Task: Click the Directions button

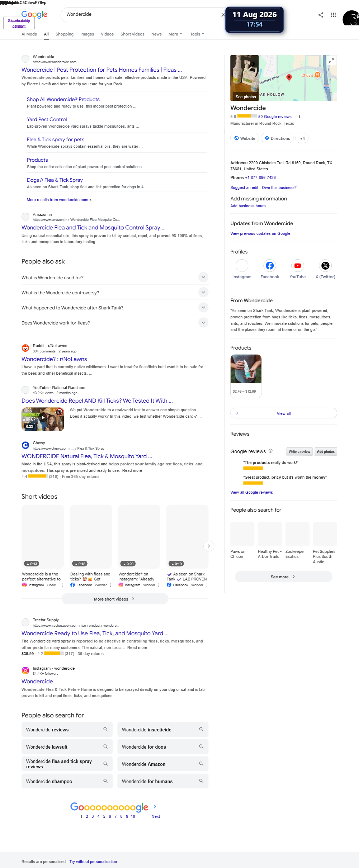Action: click(277, 138)
